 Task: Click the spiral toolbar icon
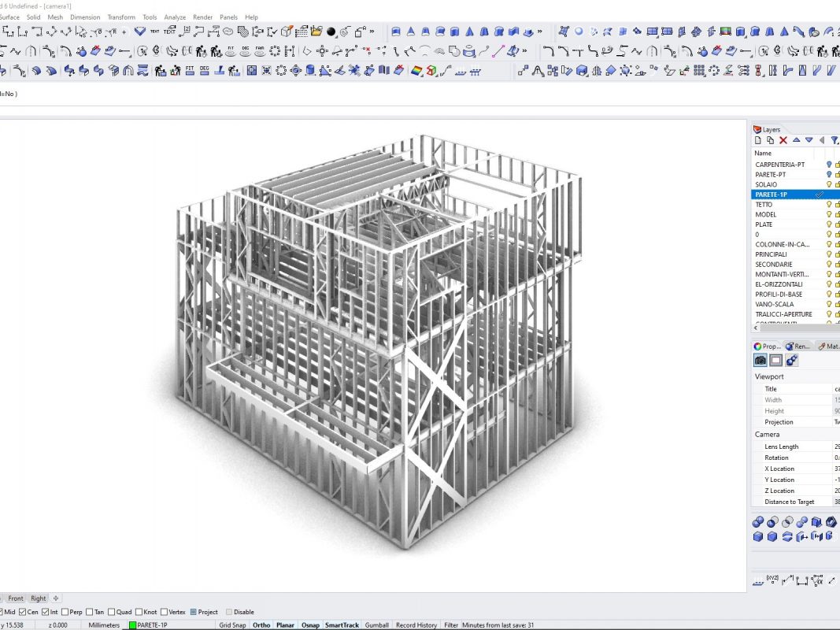346,32
